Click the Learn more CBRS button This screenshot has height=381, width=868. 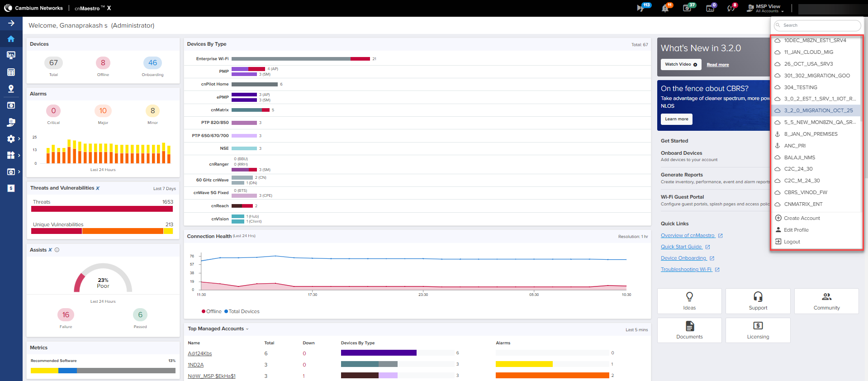tap(677, 119)
